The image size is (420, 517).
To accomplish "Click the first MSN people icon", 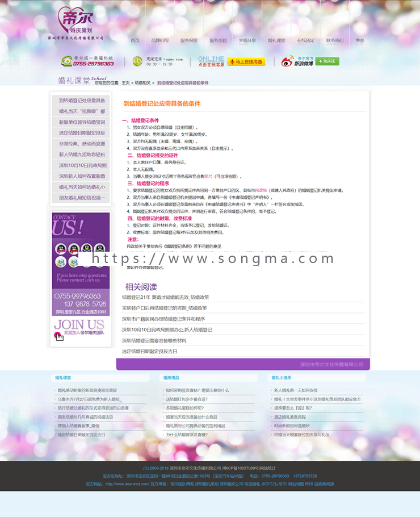I will [61, 262].
